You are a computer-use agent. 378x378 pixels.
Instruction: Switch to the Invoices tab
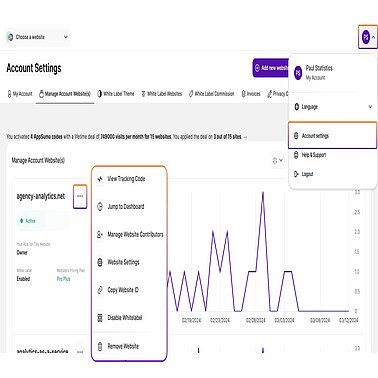click(x=251, y=94)
